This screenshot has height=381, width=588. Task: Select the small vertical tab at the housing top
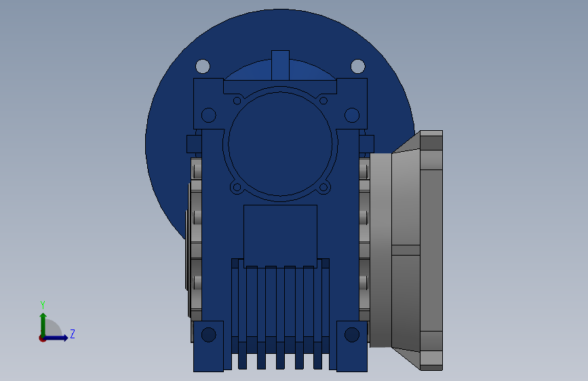click(x=280, y=65)
